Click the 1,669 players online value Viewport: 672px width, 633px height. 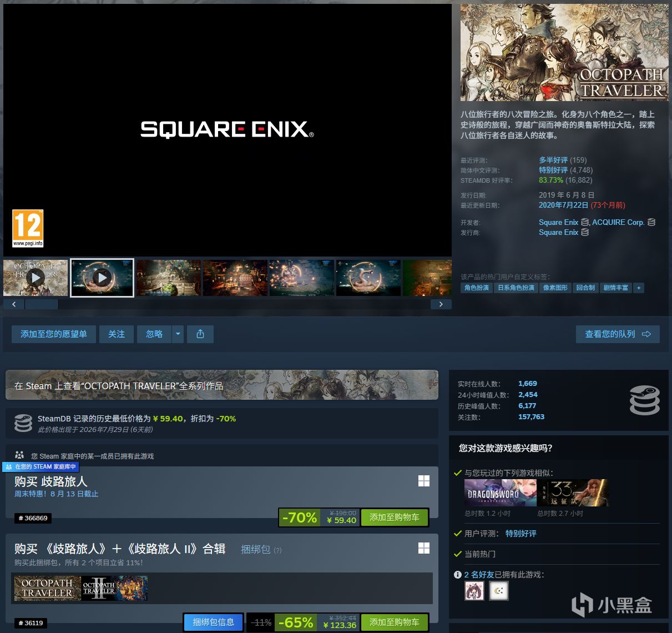528,384
